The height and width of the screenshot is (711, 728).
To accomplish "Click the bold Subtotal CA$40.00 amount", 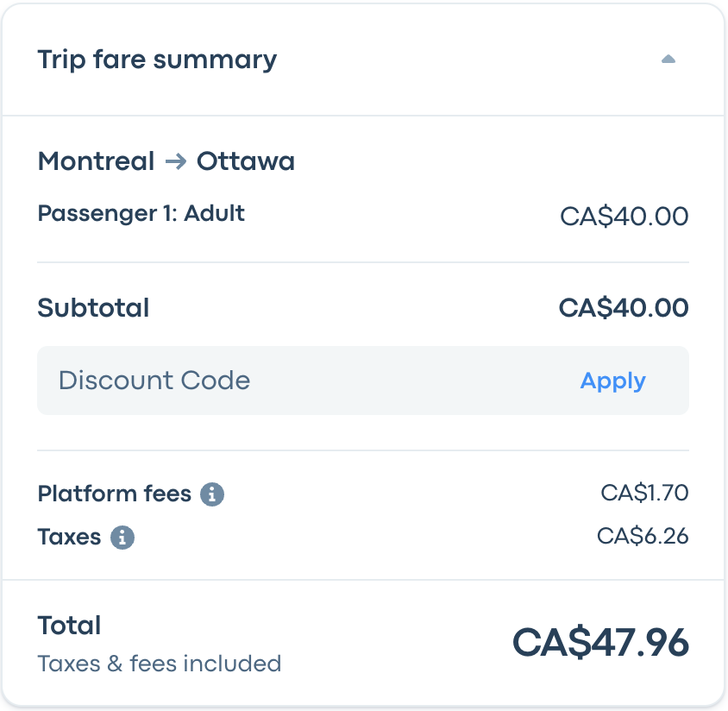I will pyautogui.click(x=624, y=308).
